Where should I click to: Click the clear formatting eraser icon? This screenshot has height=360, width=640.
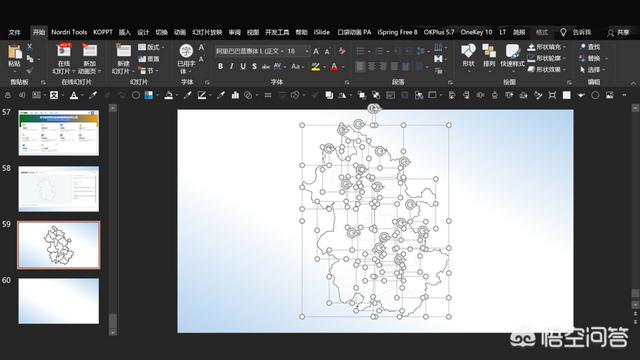click(x=342, y=51)
